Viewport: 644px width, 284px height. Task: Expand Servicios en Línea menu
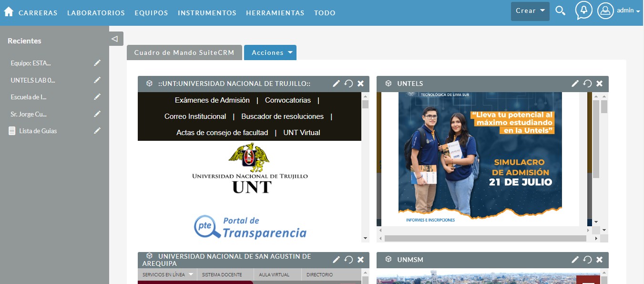pos(168,275)
